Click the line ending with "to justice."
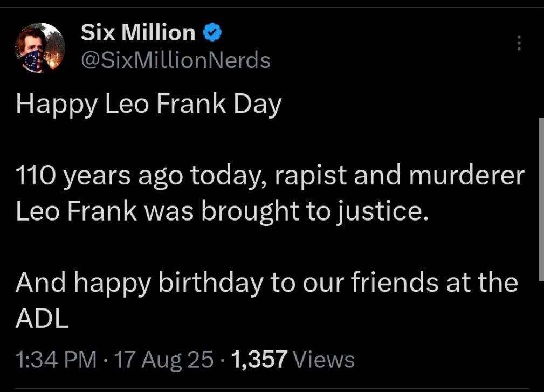 click(222, 211)
